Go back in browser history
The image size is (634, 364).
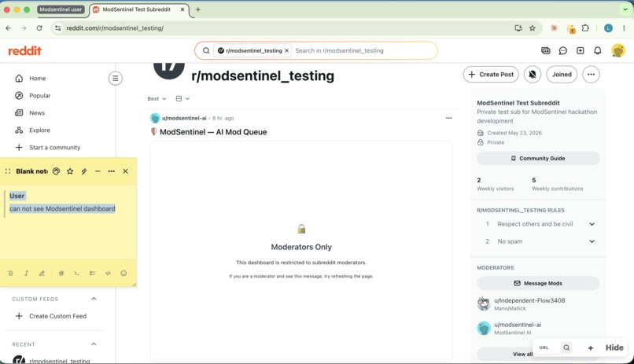point(9,28)
